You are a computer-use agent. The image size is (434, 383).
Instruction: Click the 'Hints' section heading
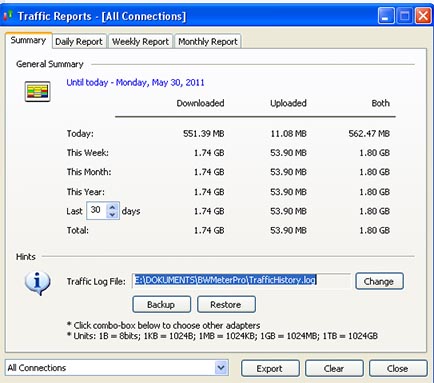26,257
